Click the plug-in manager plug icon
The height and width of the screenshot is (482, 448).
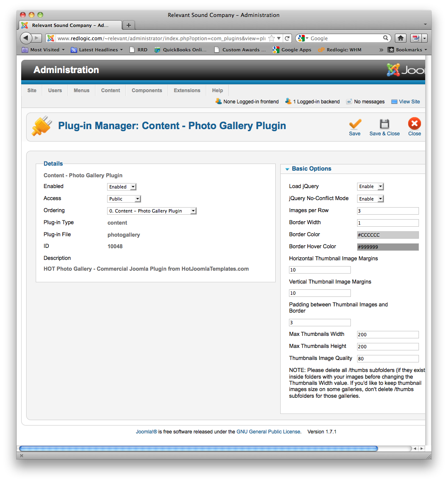point(42,126)
